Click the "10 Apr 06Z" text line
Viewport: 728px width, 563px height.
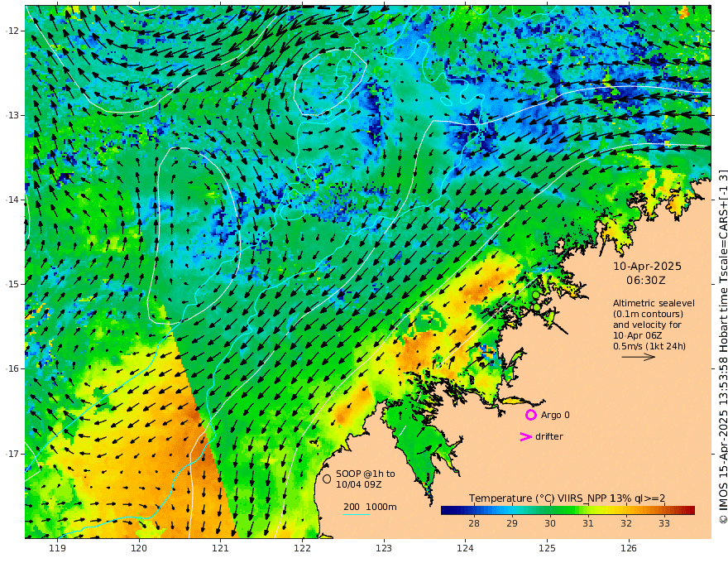click(x=638, y=335)
